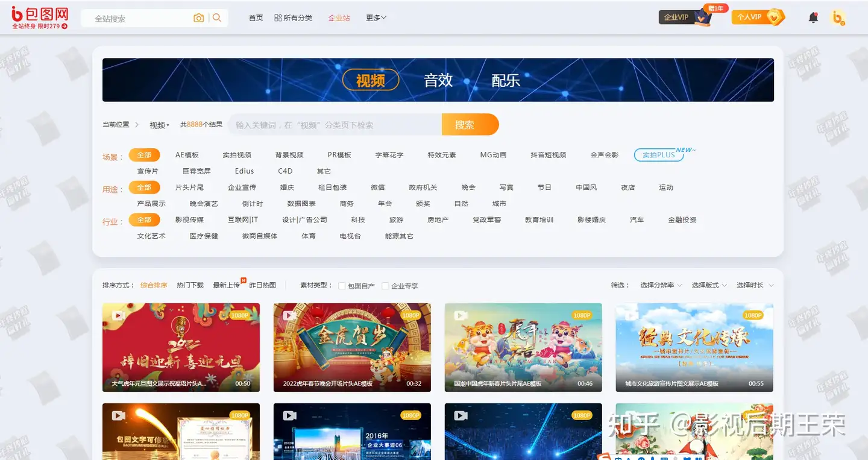Image resolution: width=868 pixels, height=460 pixels.
Task: Click the 实拍PLUS button
Action: tap(659, 155)
